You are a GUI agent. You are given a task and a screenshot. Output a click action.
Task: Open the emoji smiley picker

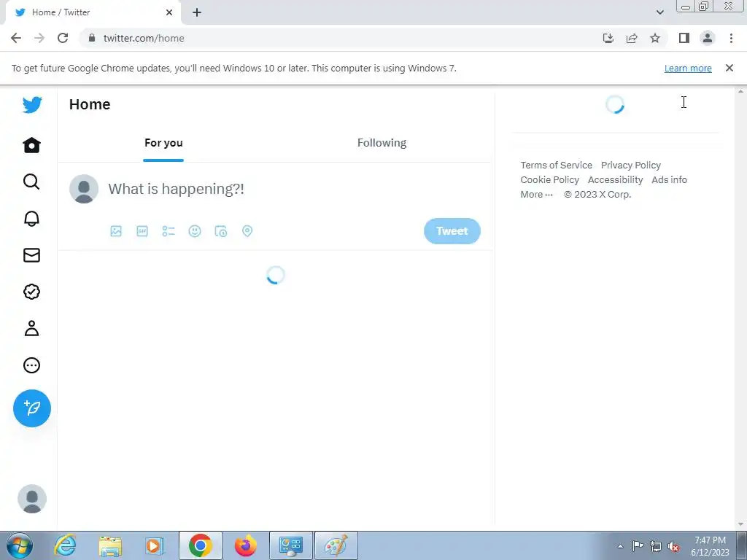click(x=194, y=231)
